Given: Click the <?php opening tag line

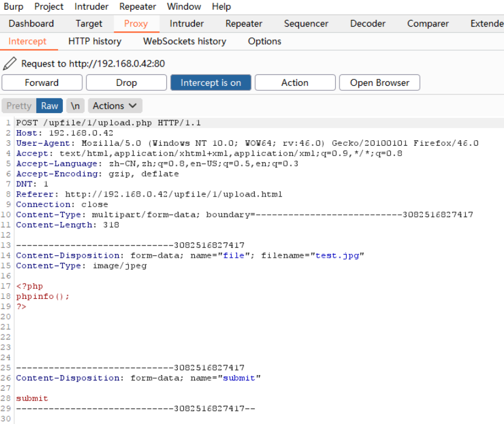Looking at the screenshot, I should pos(30,286).
